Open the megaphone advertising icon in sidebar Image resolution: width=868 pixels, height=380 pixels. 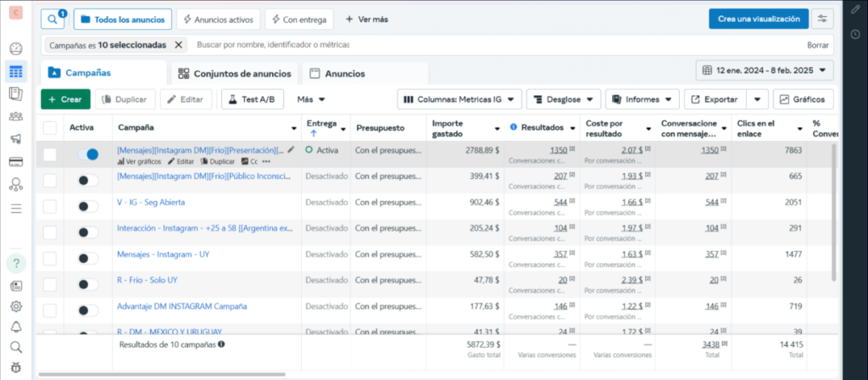pos(16,139)
